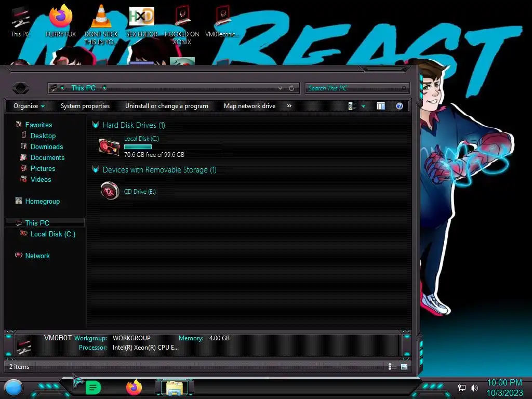532x399 pixels.
Task: Open VM0Technic desktop shortcut
Action: pyautogui.click(x=222, y=21)
